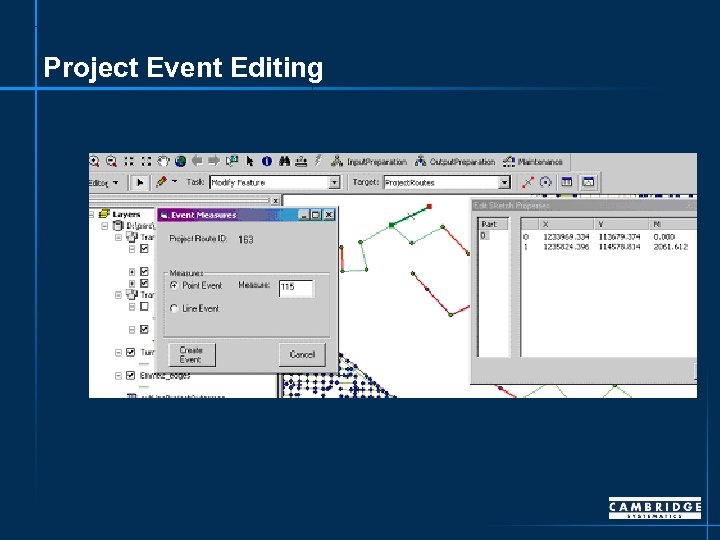720x540 pixels.
Task: Select the Measure ruler tool
Action: tap(301, 162)
